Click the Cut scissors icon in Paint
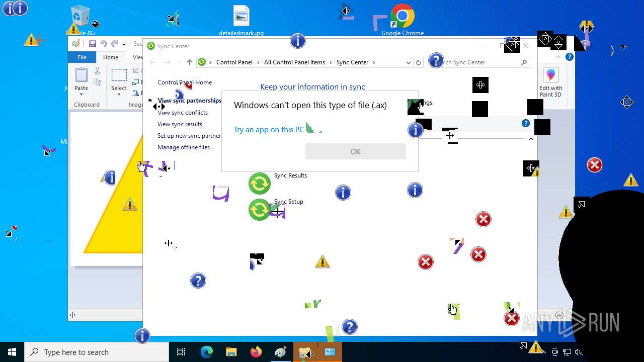This screenshot has width=644, height=362. 98,71
